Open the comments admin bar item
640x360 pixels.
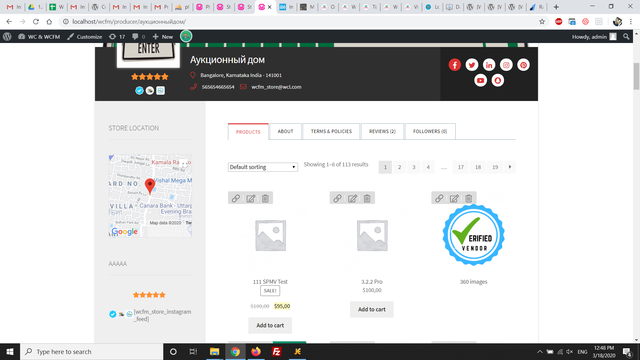coord(139,37)
